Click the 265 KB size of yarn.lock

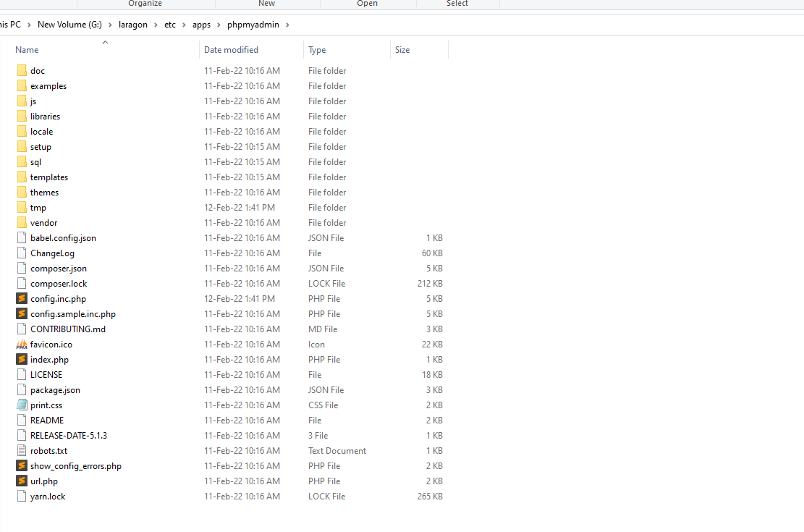click(430, 497)
